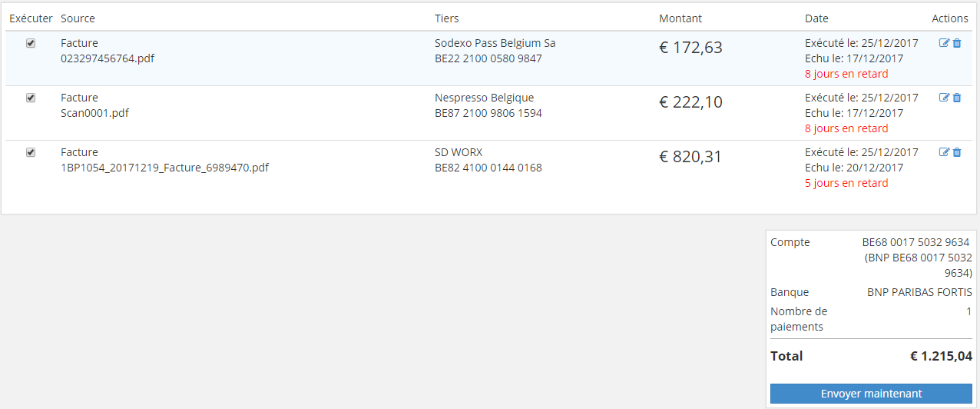Delete the Nespresso Belgique payment
Screen dimensions: 980x409
957,98
